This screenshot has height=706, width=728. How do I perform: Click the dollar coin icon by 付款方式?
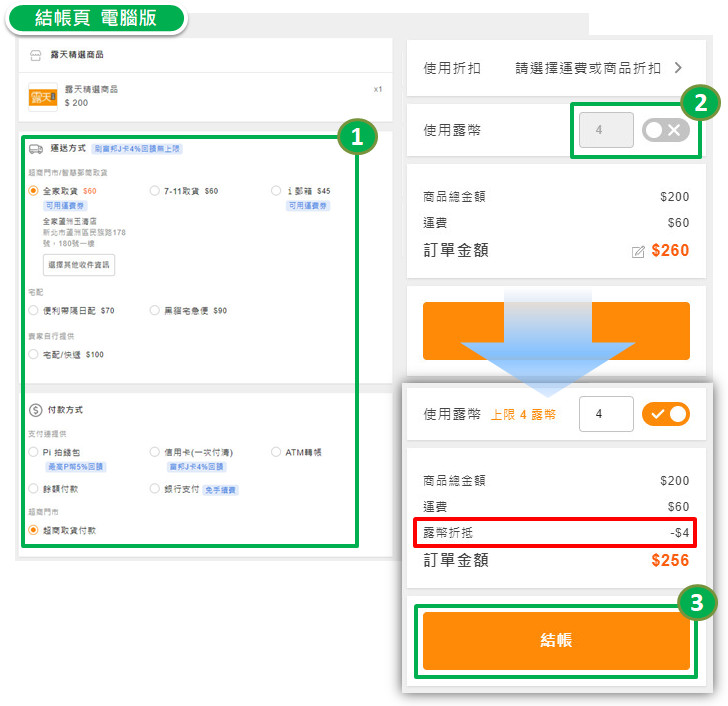coord(36,410)
